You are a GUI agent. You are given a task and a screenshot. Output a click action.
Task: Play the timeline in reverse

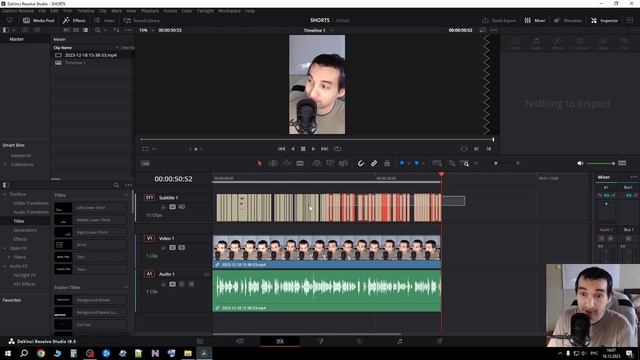(x=293, y=149)
